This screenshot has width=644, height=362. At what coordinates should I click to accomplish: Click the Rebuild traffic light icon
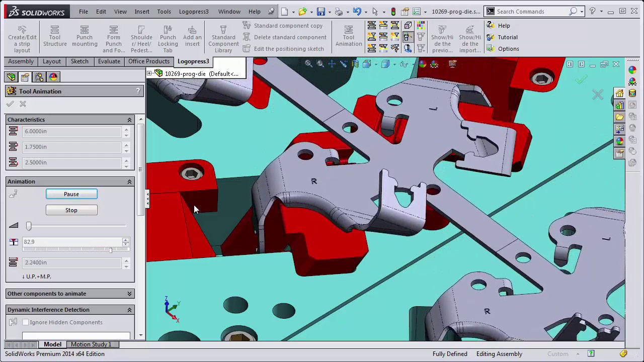click(x=393, y=12)
